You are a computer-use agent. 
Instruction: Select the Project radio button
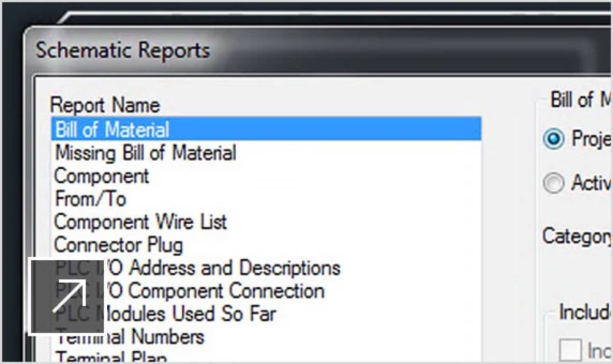coord(553,139)
